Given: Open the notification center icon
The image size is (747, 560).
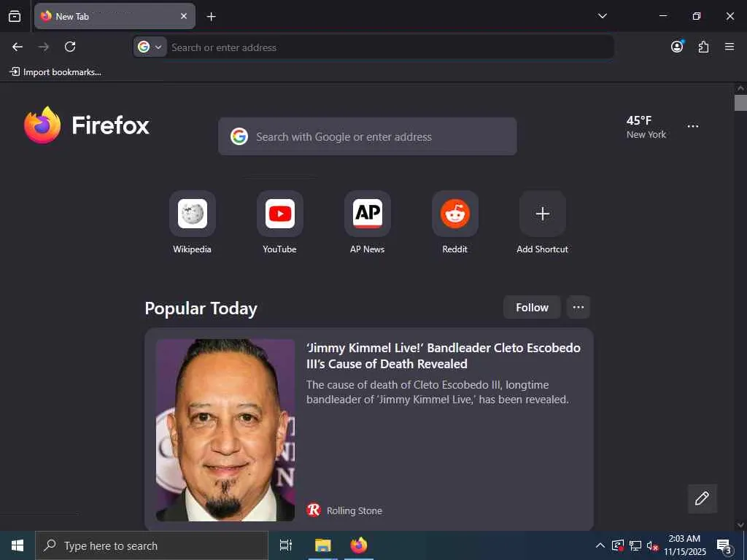Looking at the screenshot, I should tap(724, 545).
